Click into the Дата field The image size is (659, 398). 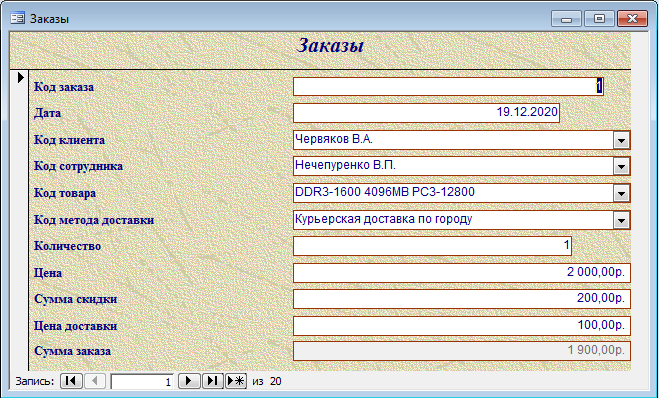point(426,113)
